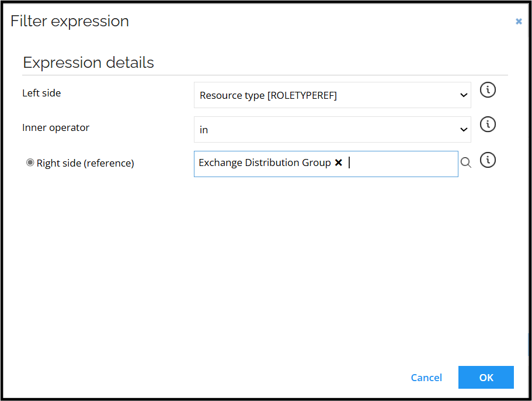Click the info icon beside Inner operator
This screenshot has height=401, width=532.
(488, 125)
